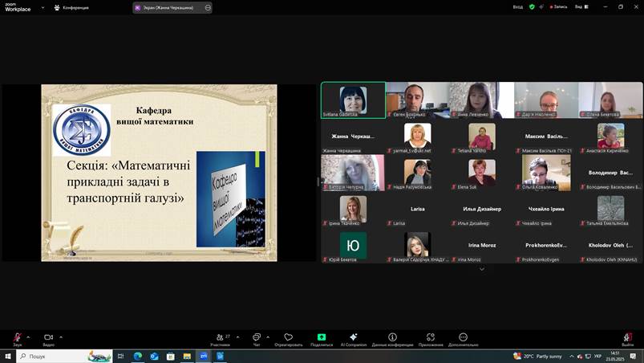Image resolution: width=644 pixels, height=363 pixels.
Task: Expand video options arrow next to Видео
Action: (x=61, y=336)
